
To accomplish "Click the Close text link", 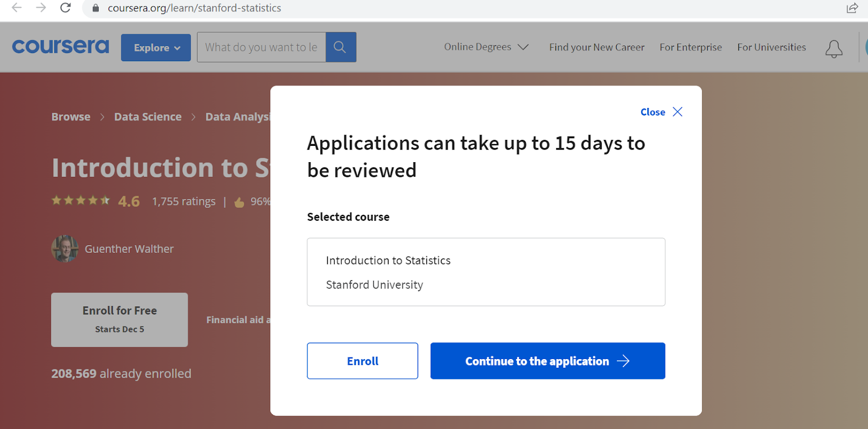I will (x=653, y=112).
